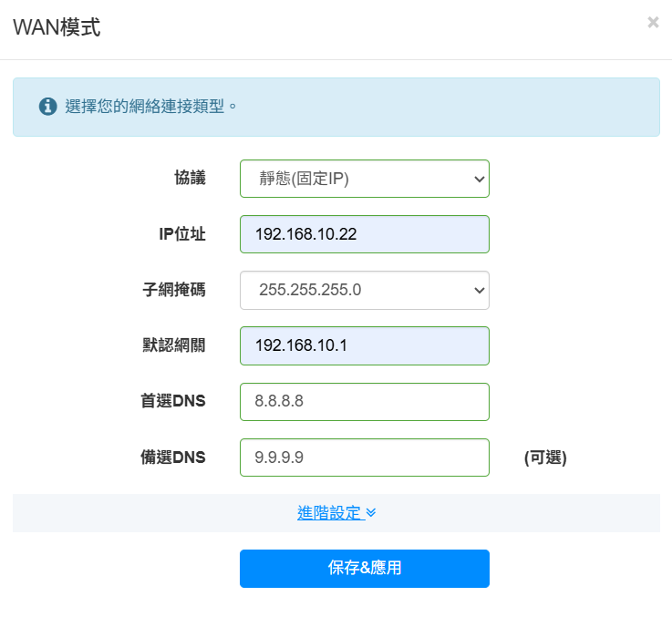Click the 備選DNS field with 9.9.9.9
The image size is (672, 617).
coord(365,458)
